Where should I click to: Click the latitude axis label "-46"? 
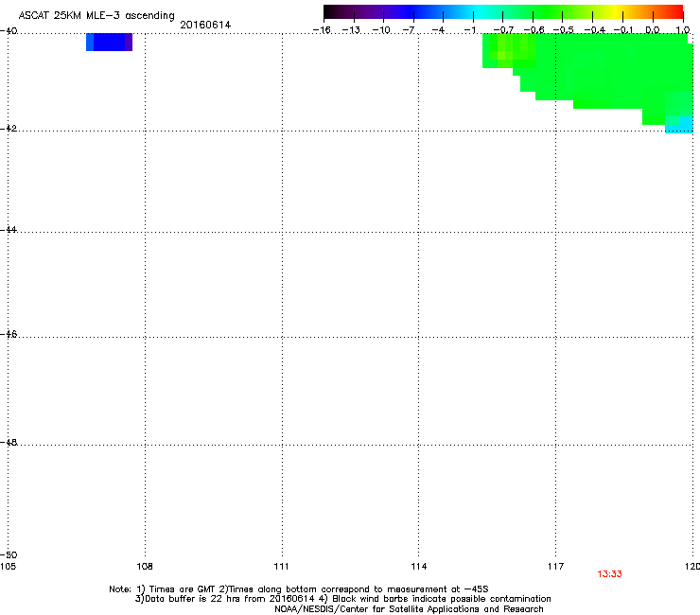[x=9, y=334]
